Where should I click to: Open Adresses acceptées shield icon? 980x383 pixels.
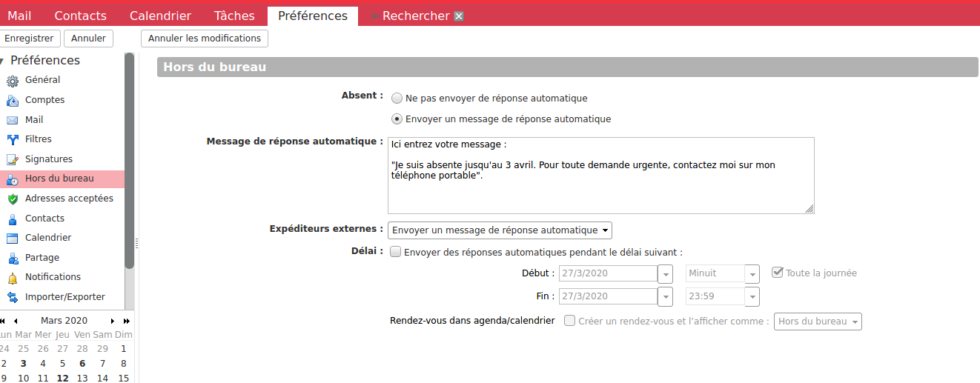point(13,199)
